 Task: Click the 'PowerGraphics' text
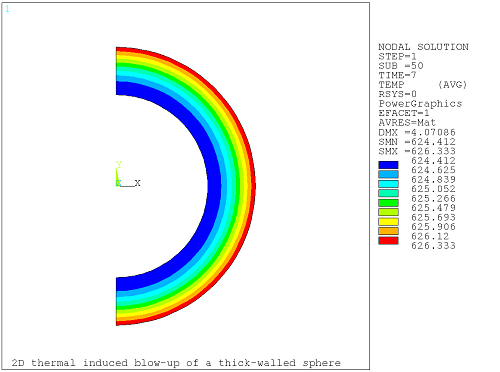[x=420, y=104]
